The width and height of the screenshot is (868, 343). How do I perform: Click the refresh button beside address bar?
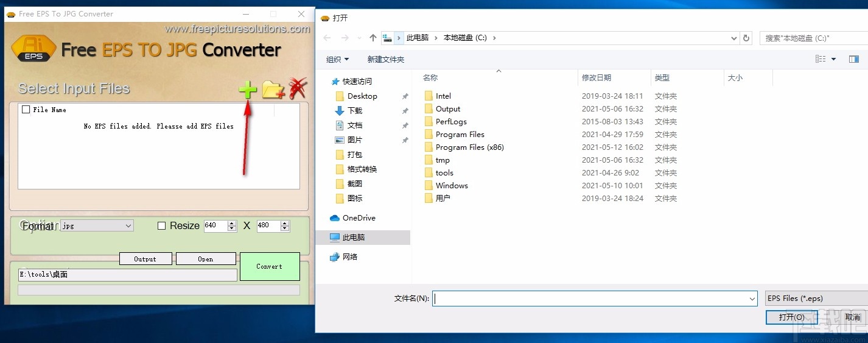tap(746, 38)
